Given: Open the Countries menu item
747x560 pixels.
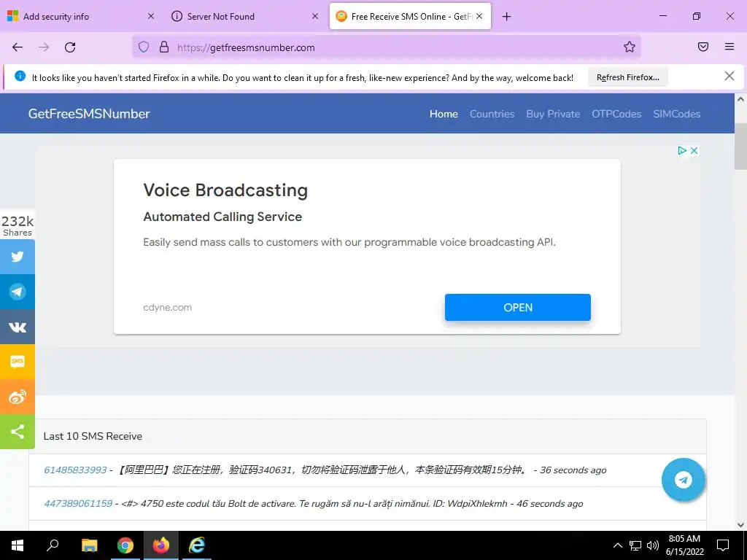Looking at the screenshot, I should (492, 114).
